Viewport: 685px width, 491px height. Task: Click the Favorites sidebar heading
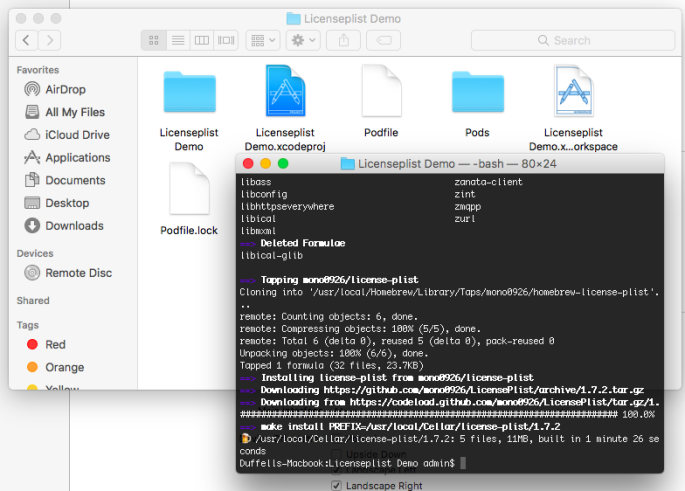click(x=38, y=70)
